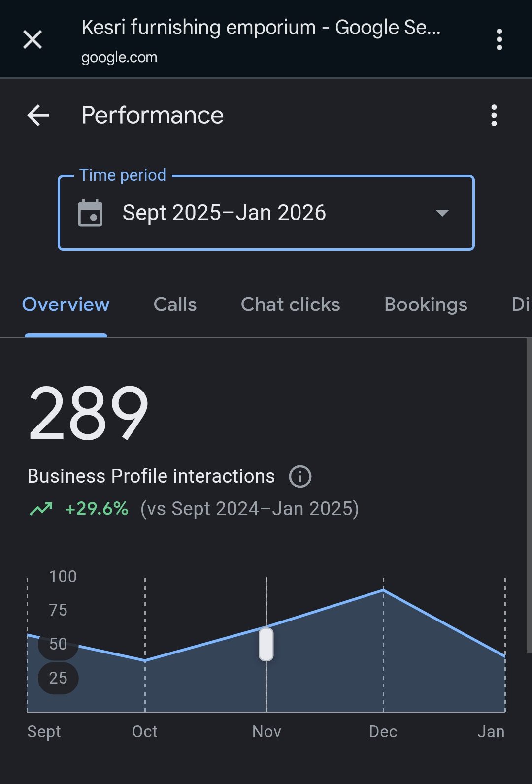
Task: Expand the Time period dropdown arrow
Action: point(442,213)
